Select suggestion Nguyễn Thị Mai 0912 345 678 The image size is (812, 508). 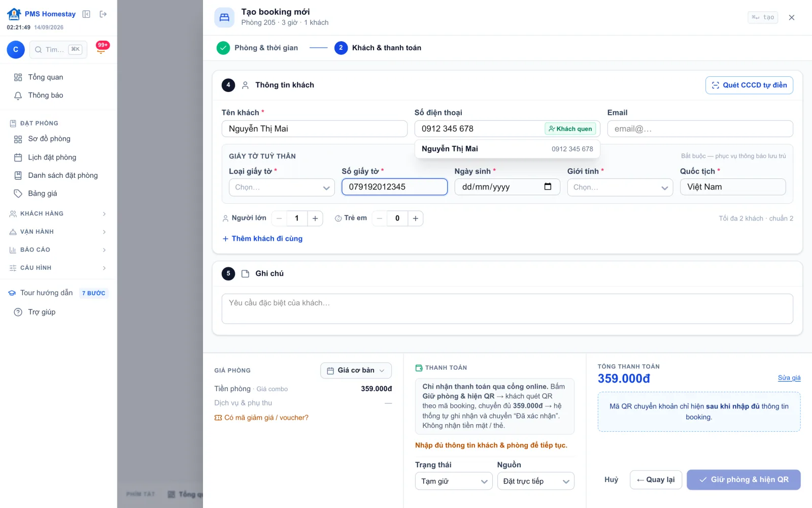point(507,149)
